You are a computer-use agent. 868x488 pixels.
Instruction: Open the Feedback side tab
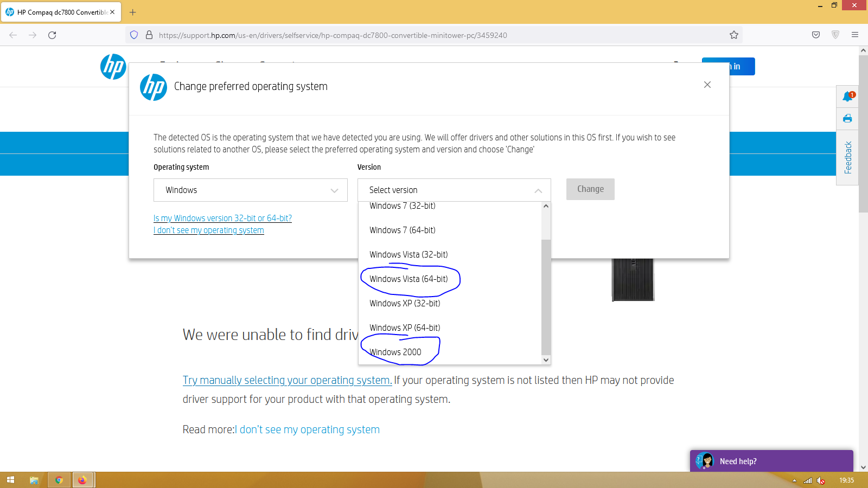tap(847, 158)
